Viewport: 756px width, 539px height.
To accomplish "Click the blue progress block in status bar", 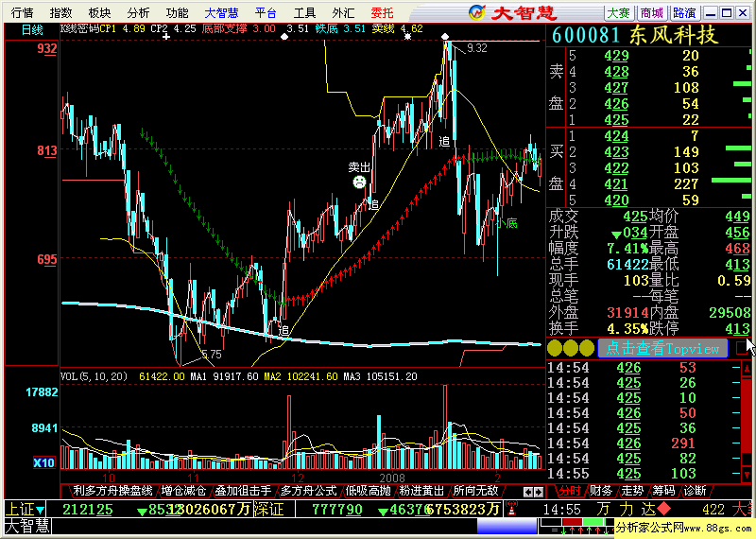I will [507, 526].
